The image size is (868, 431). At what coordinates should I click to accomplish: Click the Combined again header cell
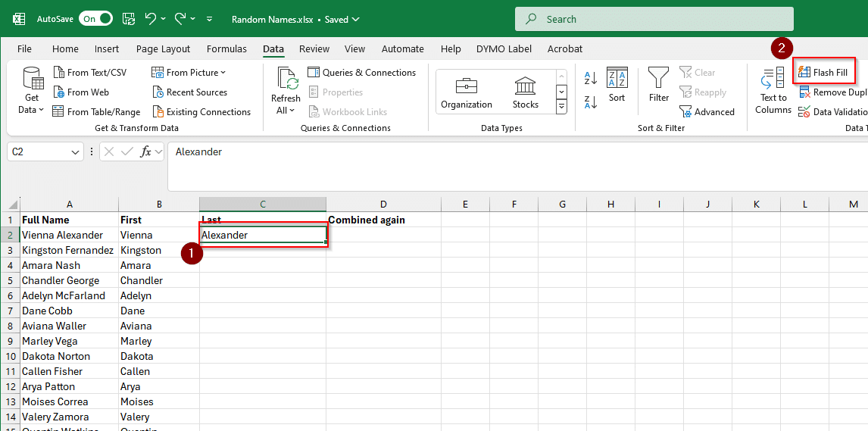click(383, 220)
